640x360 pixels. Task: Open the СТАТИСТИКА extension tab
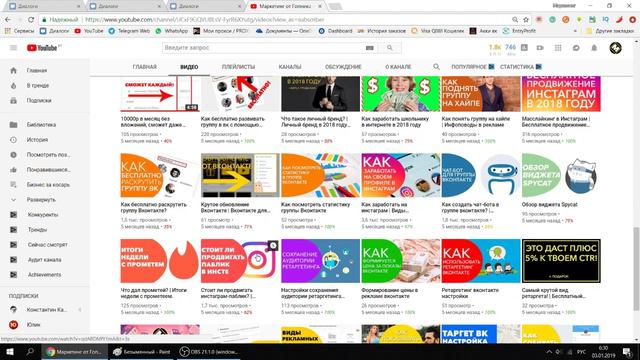tap(521, 67)
